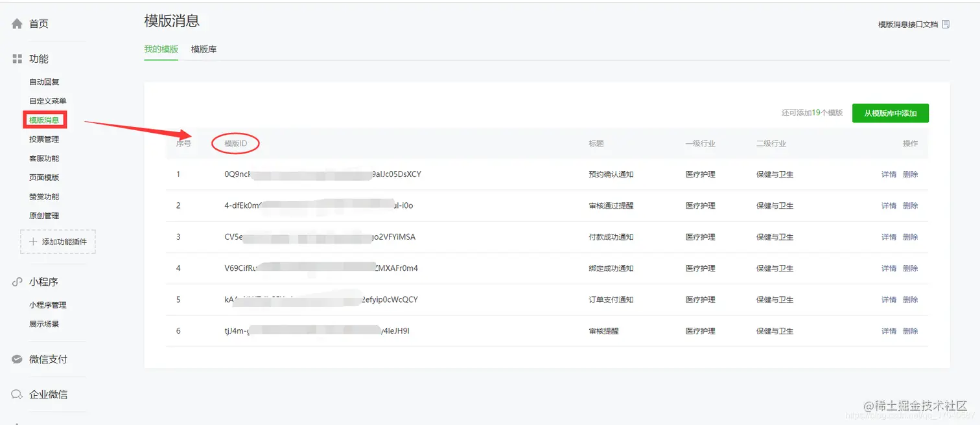
Task: Click 删除 for 审核提醒 row
Action: (910, 331)
